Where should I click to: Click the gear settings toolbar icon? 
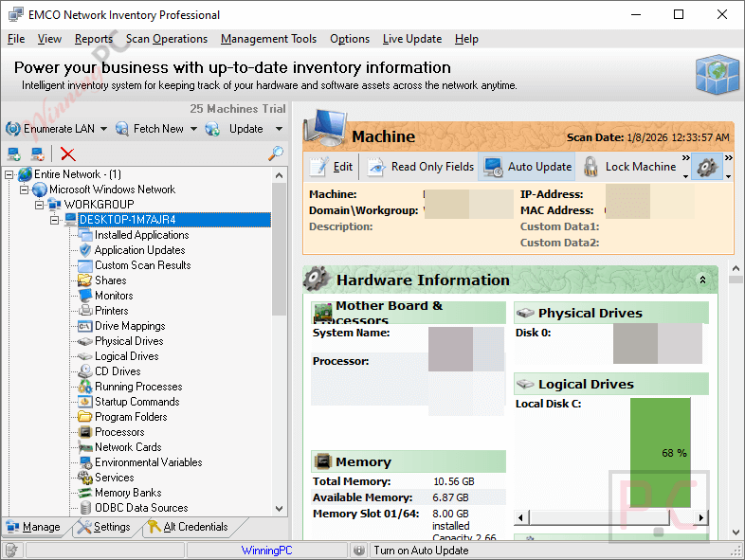pos(707,167)
